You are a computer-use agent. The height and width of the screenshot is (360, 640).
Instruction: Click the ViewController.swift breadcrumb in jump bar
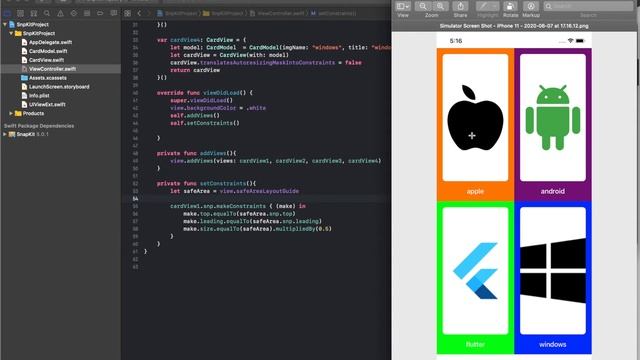click(277, 13)
